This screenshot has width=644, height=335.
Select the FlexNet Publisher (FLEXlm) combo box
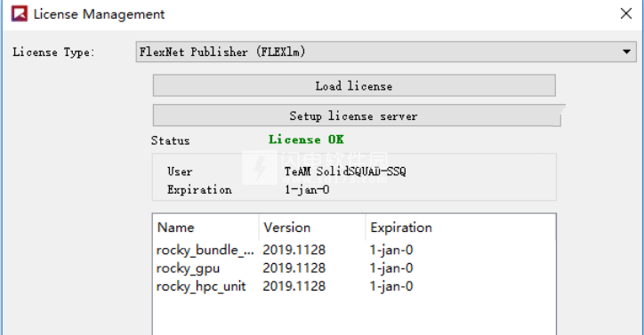click(x=386, y=52)
